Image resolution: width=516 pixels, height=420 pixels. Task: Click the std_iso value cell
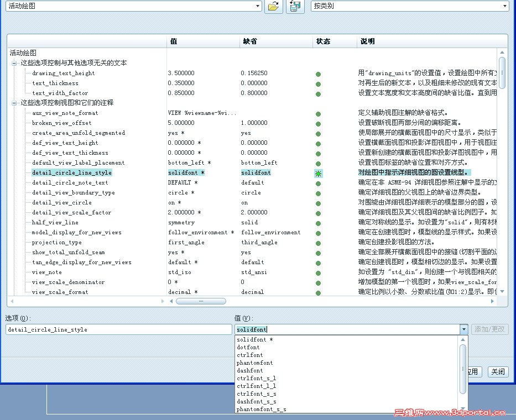[x=179, y=272]
